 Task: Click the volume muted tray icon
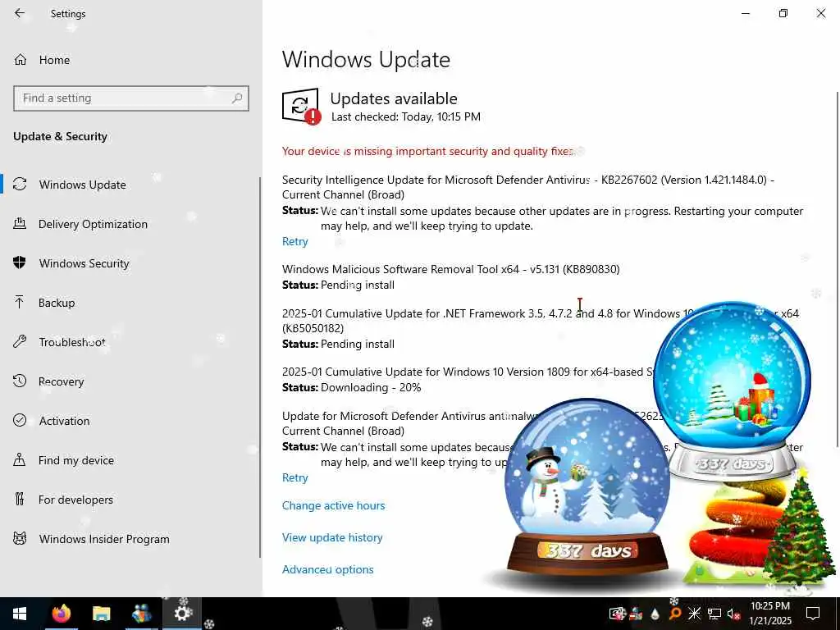tap(734, 614)
